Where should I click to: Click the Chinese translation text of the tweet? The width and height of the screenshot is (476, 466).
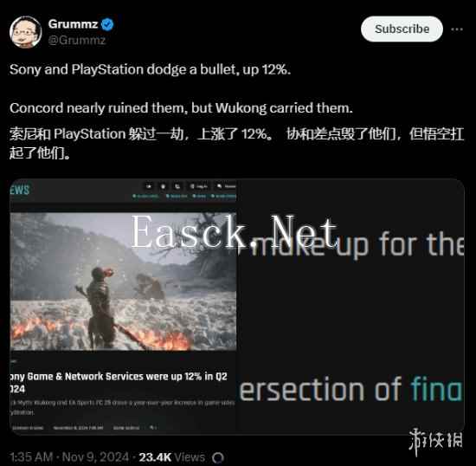237,143
